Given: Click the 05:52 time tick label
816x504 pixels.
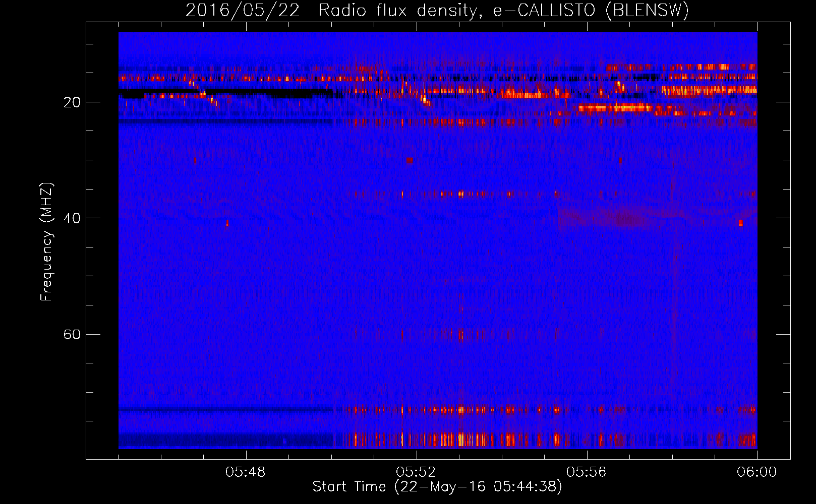Looking at the screenshot, I should coord(416,472).
